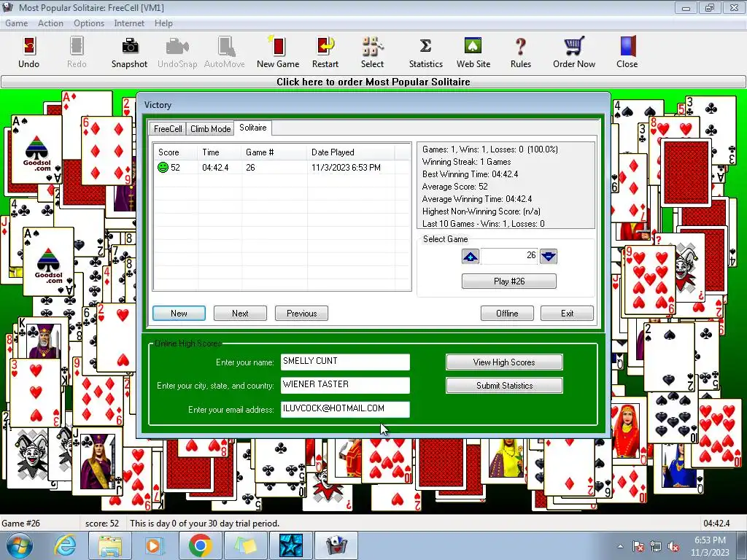The height and width of the screenshot is (560, 747).
Task: Click 'Winning Streak: 1 Games' text
Action: tap(466, 162)
